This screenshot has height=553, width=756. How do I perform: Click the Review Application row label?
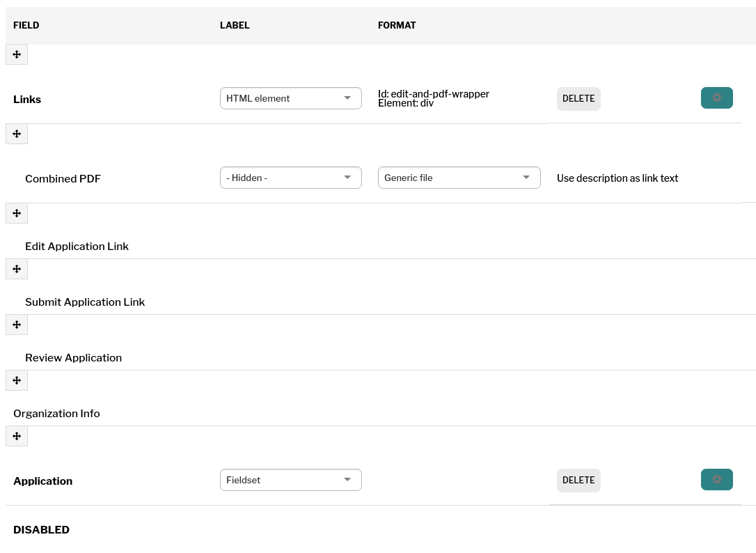click(x=73, y=358)
